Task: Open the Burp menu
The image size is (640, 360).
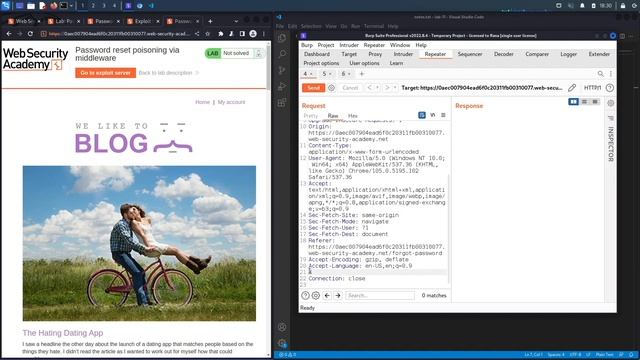Action: 307,45
